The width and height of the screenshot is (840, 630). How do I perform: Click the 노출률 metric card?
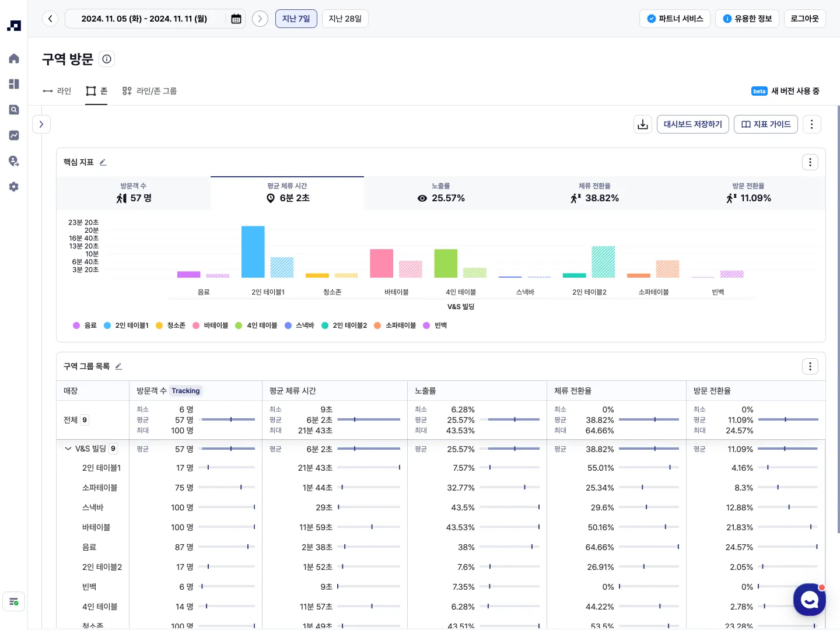pyautogui.click(x=441, y=193)
